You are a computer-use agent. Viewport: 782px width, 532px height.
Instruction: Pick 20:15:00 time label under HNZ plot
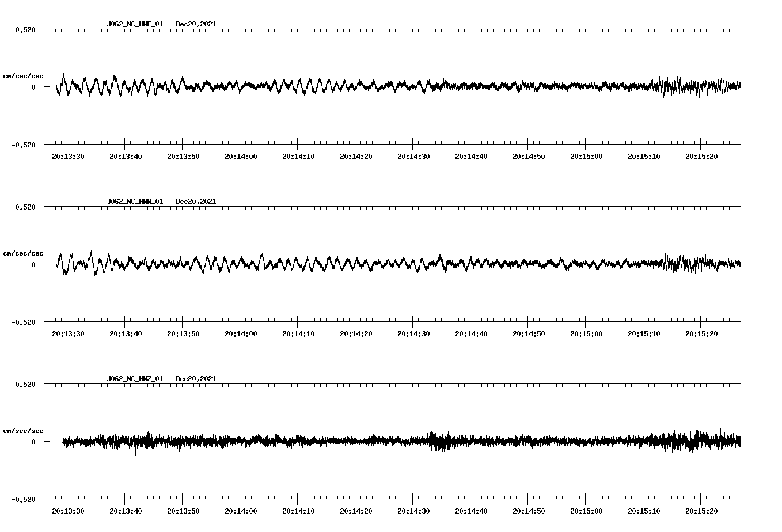586,511
